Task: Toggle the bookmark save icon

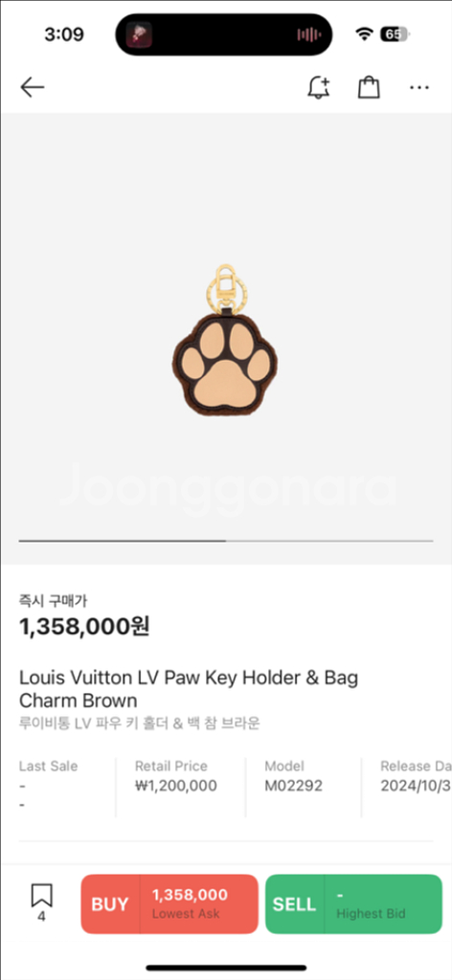Action: tap(42, 903)
